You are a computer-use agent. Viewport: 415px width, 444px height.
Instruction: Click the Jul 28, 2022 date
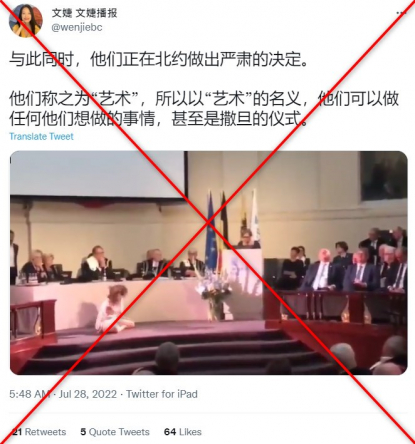(88, 394)
